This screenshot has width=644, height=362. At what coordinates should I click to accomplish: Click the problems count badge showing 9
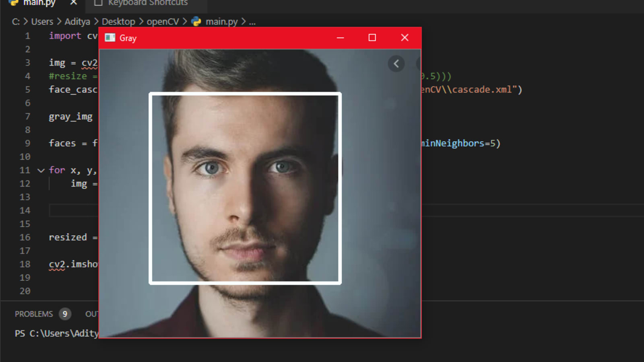[65, 314]
